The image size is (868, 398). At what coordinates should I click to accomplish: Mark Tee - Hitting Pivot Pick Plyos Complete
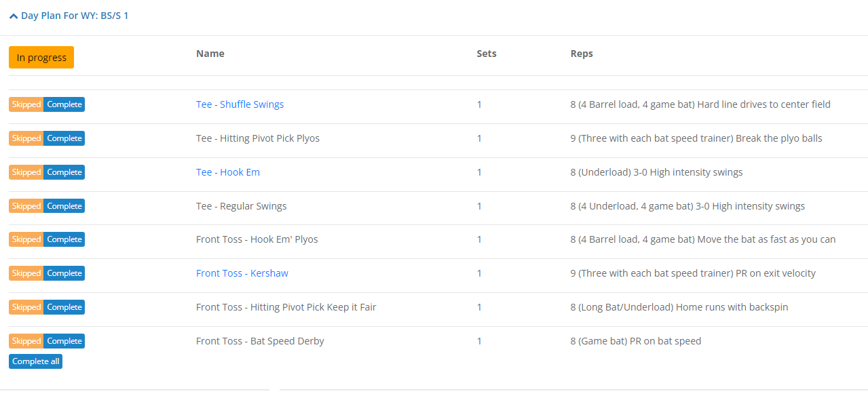[64, 138]
